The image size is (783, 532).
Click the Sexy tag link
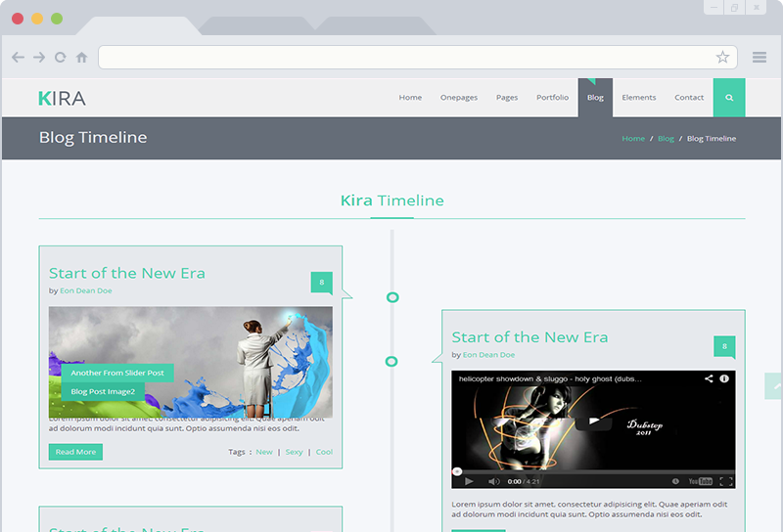coord(294,452)
